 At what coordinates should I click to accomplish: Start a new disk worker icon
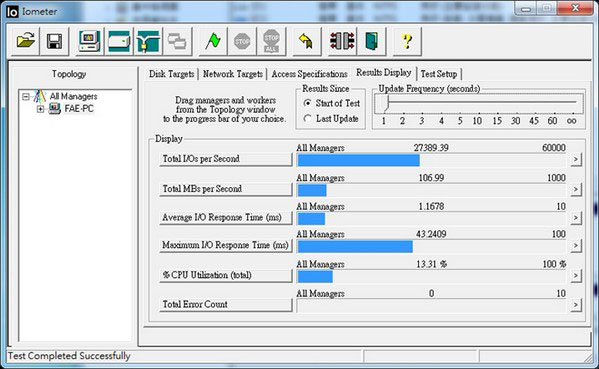[x=119, y=41]
